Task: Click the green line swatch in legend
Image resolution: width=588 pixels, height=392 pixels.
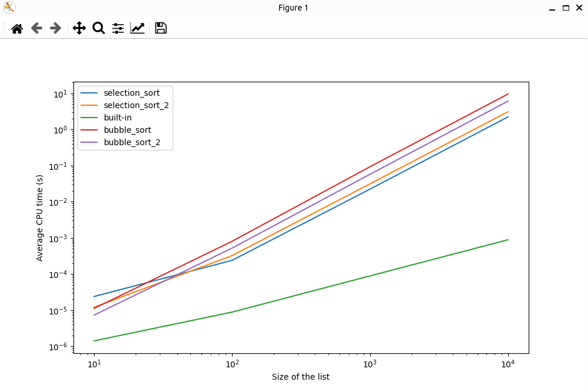Action: [90, 118]
